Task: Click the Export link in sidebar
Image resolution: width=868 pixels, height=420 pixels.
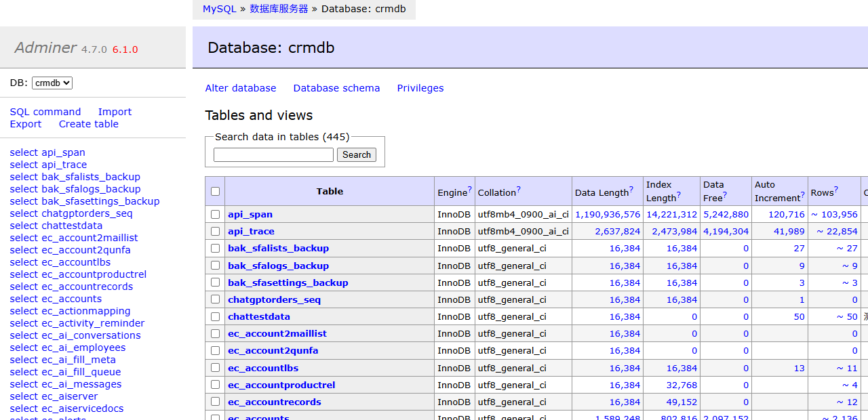Action: pyautogui.click(x=26, y=124)
